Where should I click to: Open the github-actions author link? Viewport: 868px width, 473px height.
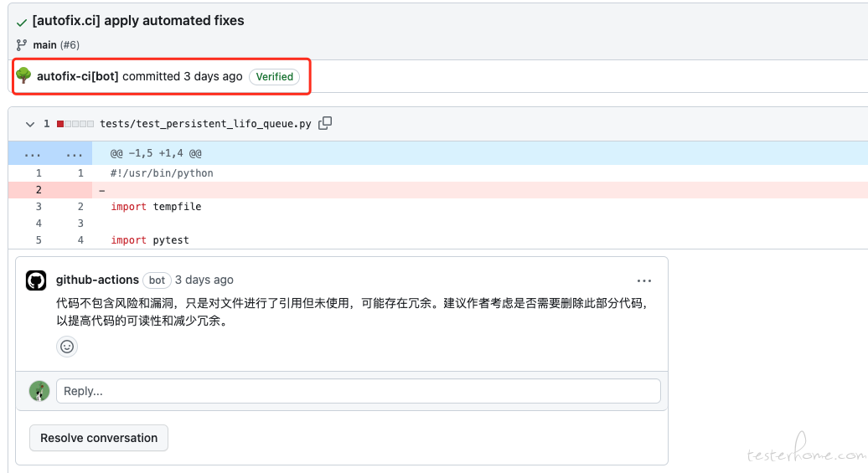pos(97,280)
